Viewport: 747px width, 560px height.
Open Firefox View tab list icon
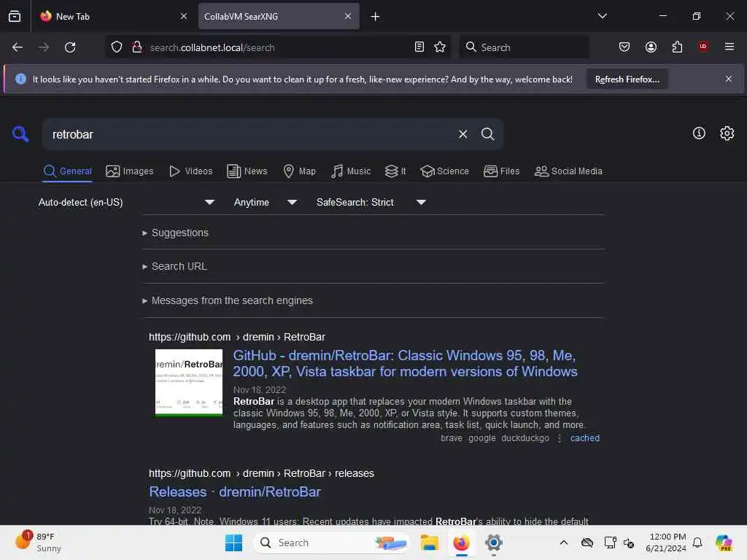15,16
